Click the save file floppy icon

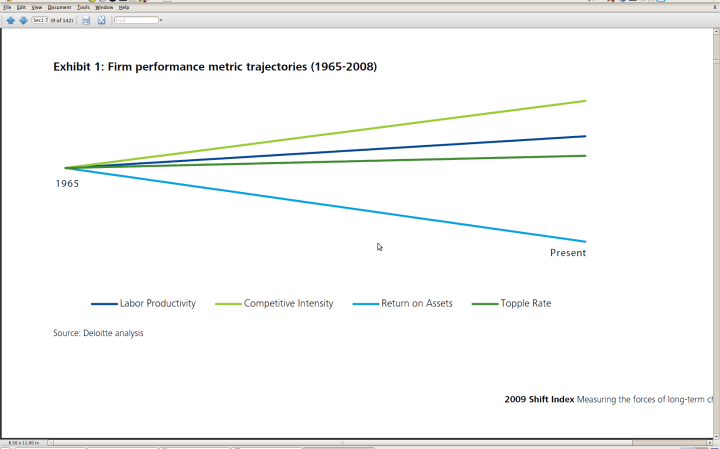click(86, 20)
